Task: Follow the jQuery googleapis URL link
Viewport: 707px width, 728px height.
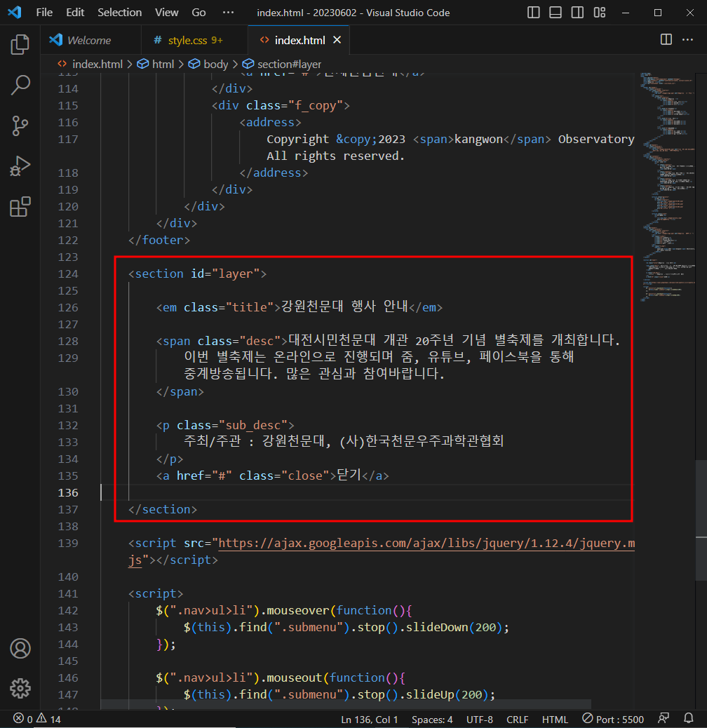Action: 426,544
